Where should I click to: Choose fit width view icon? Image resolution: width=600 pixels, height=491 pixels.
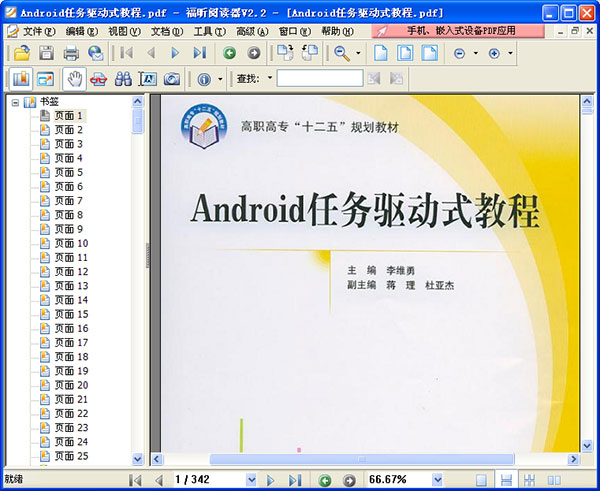tap(429, 53)
